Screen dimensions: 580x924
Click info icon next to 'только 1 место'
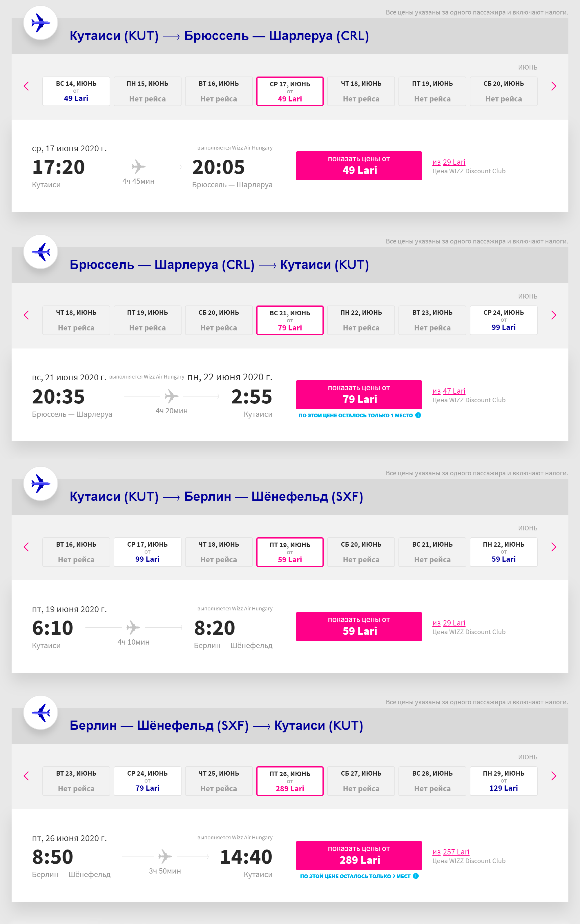point(418,415)
